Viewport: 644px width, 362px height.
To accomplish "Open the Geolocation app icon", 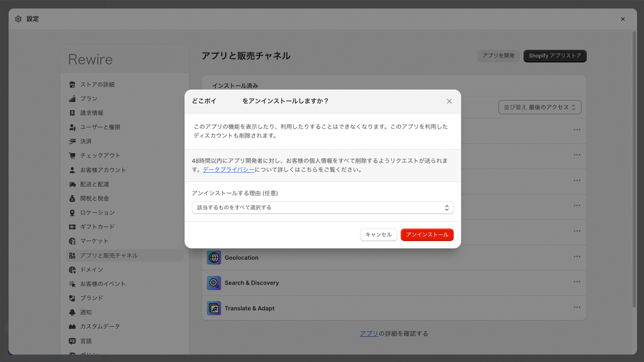I will coord(214,257).
